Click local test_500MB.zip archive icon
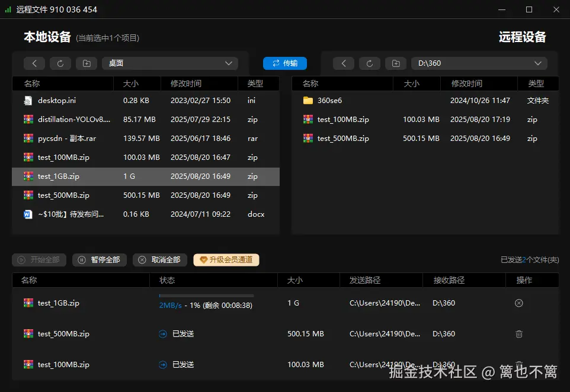Image resolution: width=570 pixels, height=392 pixels. 28,195
